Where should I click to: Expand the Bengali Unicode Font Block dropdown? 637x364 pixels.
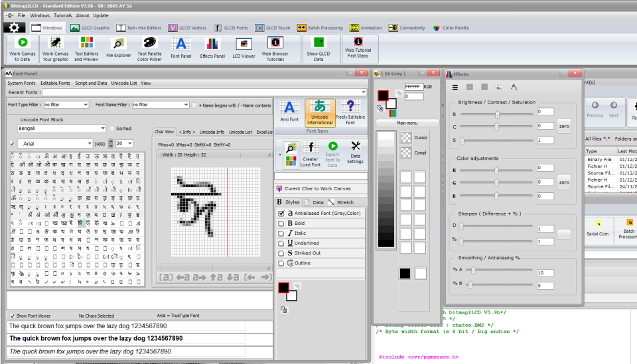(102, 129)
